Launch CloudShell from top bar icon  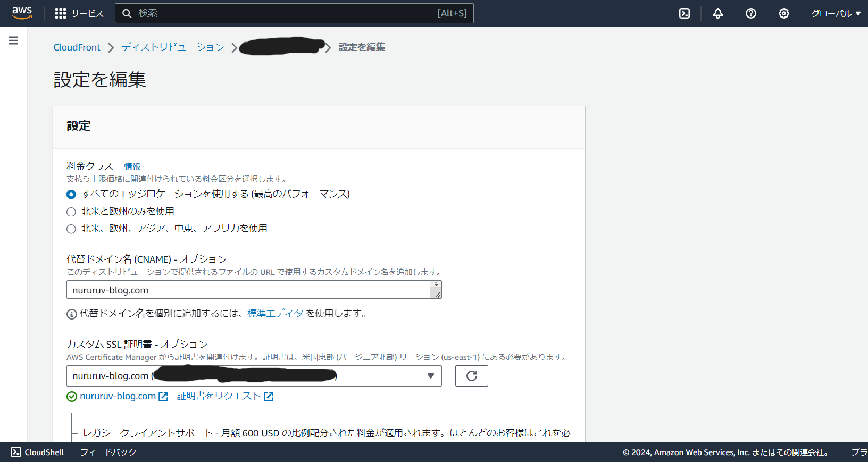pyautogui.click(x=685, y=13)
